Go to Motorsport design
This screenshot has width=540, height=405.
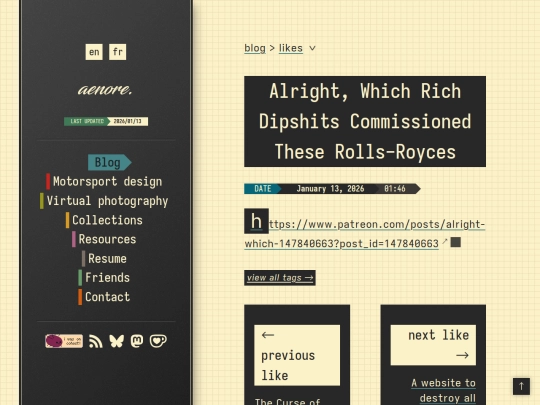coord(104,181)
